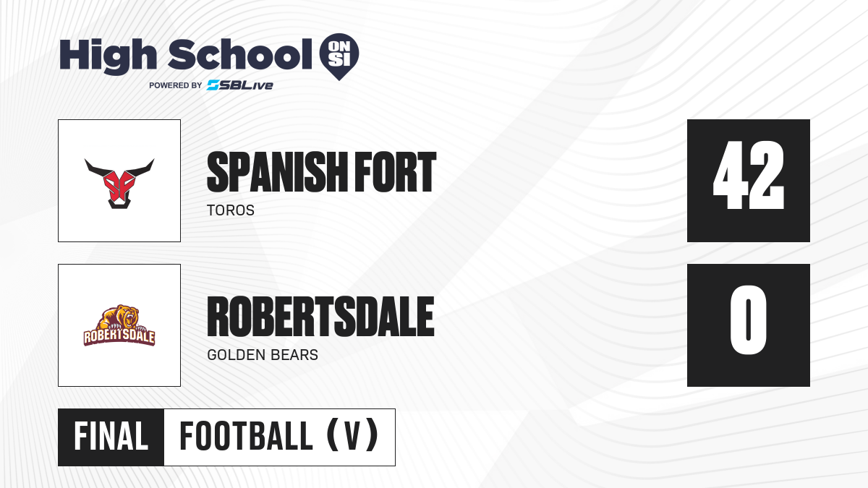Click the digit 2 in the score box
Image resolution: width=868 pixels, height=488 pixels.
pos(768,175)
